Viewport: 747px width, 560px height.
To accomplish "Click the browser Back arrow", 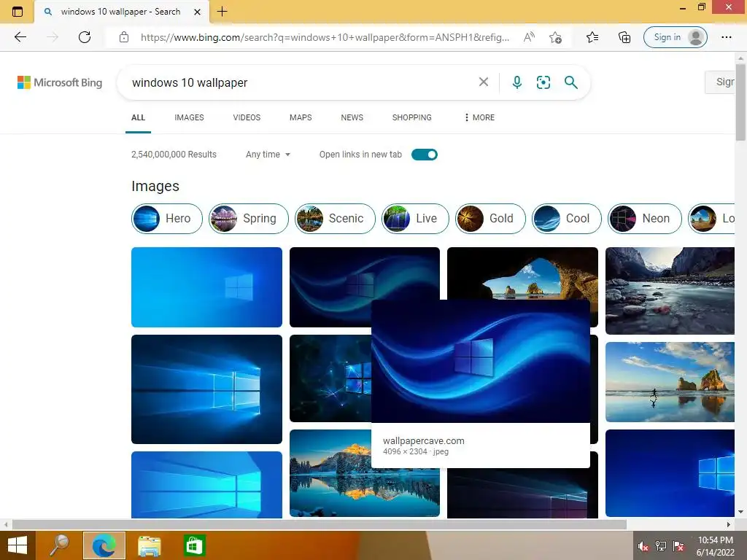I will (20, 37).
